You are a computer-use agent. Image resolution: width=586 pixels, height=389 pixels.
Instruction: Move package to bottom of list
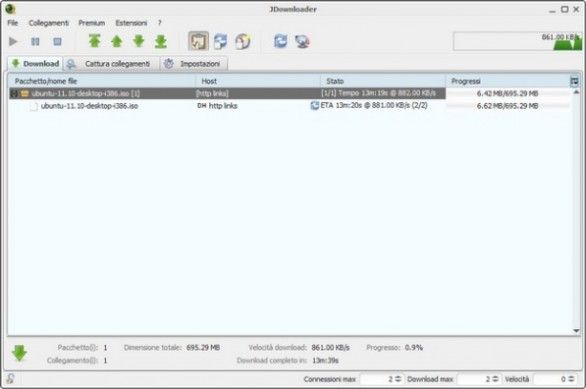click(x=161, y=41)
